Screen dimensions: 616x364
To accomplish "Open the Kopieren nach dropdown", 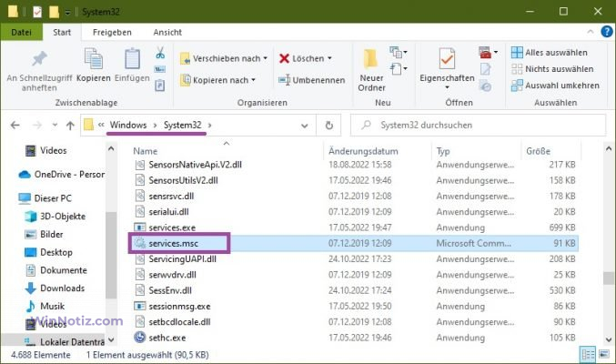I will [223, 80].
